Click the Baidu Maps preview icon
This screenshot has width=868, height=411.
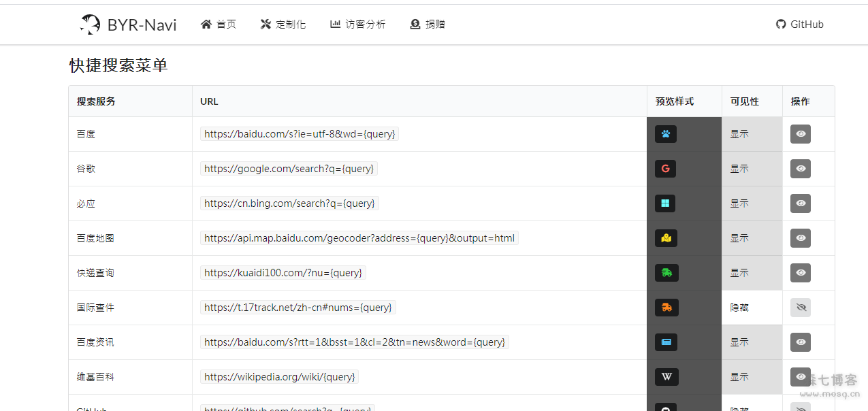coord(666,237)
